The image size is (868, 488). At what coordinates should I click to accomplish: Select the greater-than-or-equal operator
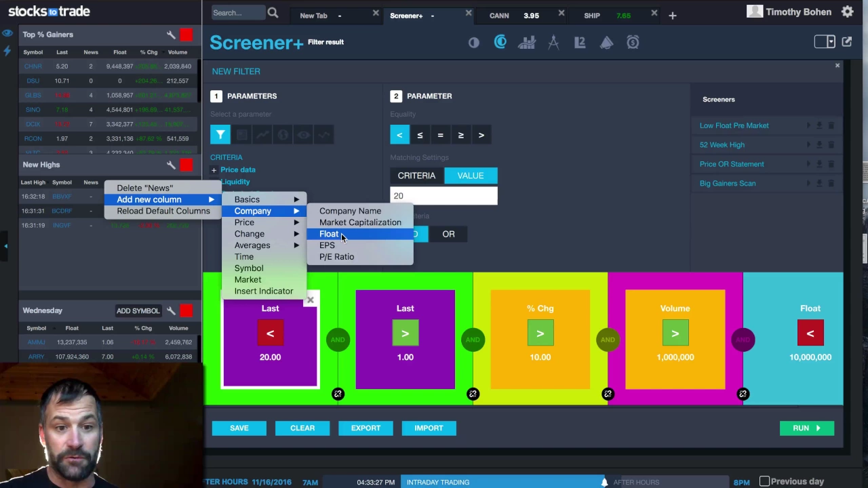[460, 135]
